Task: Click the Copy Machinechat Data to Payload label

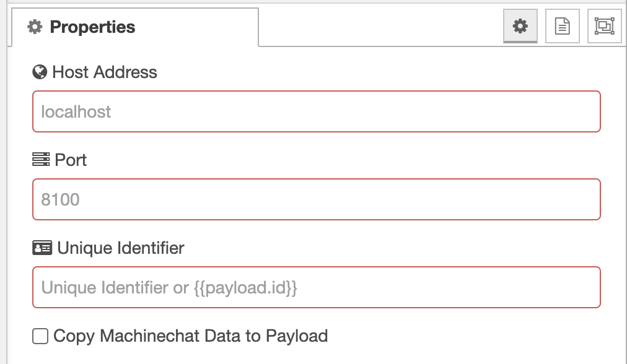Action: [190, 336]
